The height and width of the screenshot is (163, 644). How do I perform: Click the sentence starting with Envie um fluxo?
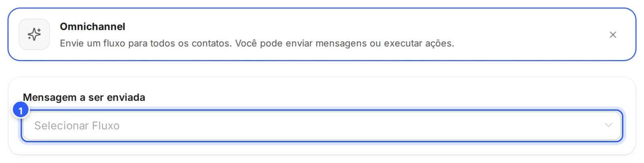tap(146, 43)
